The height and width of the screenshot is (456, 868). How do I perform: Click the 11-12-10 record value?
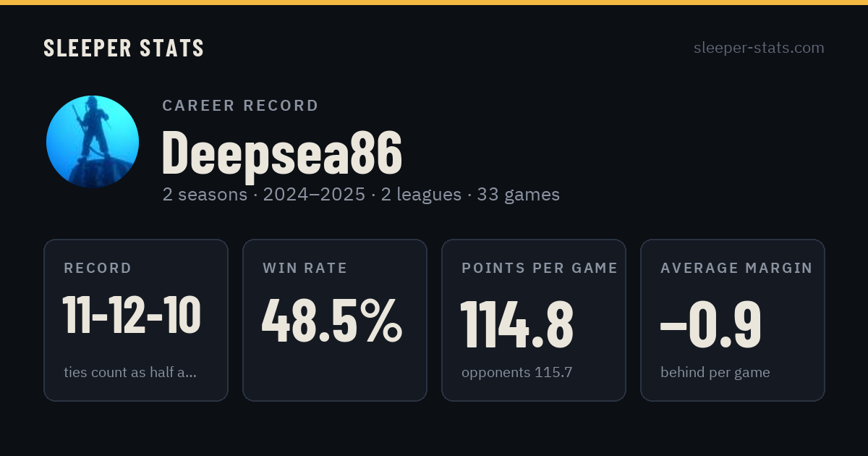[132, 316]
